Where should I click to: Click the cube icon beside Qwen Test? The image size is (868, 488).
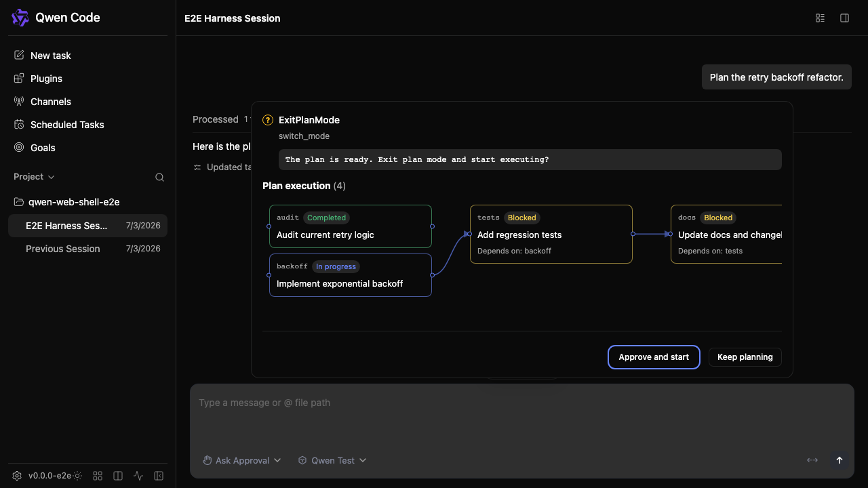[x=302, y=460]
